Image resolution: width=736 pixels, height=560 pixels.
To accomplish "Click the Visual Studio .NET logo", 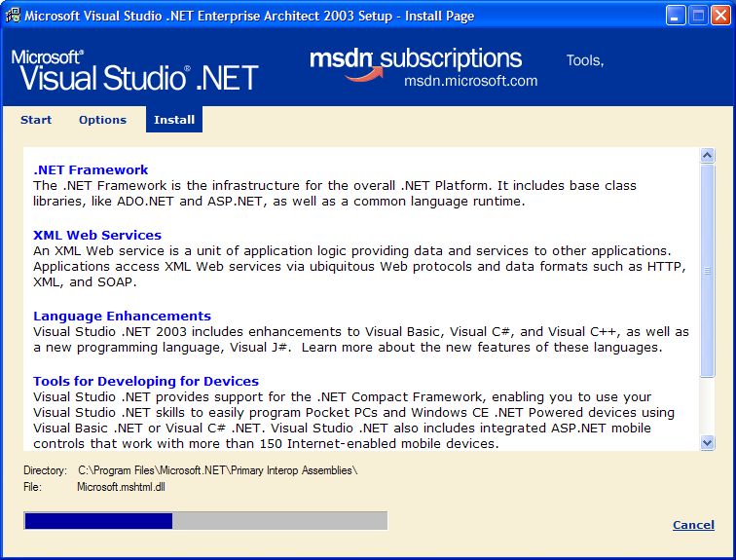I will (x=134, y=70).
